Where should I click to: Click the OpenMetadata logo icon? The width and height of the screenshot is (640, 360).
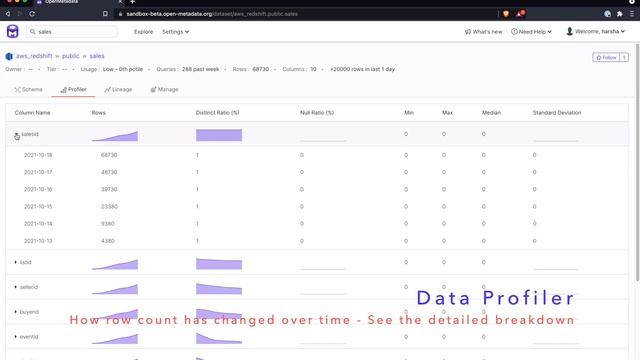[x=13, y=31]
